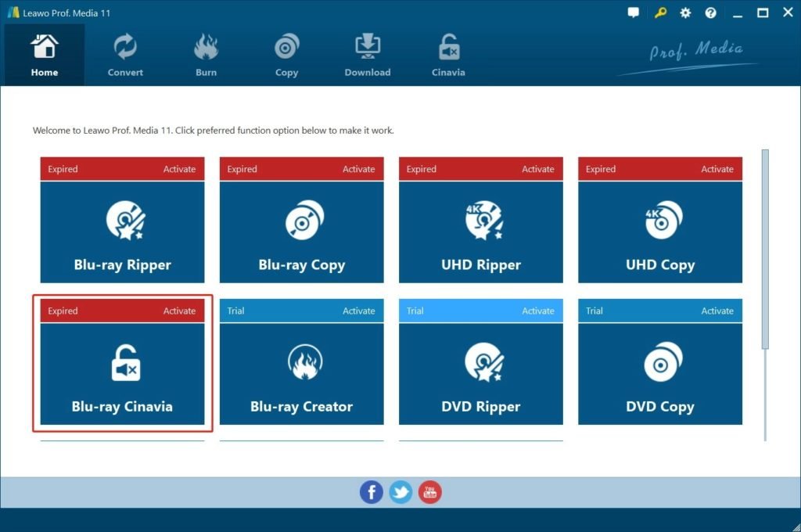
Task: Launch UHD Copy by its label
Action: (x=660, y=265)
